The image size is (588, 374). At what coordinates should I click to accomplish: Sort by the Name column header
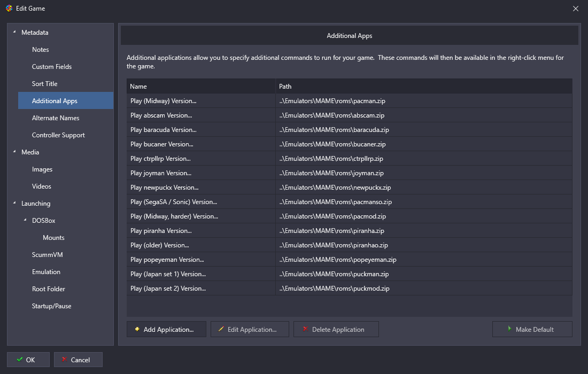[201, 86]
